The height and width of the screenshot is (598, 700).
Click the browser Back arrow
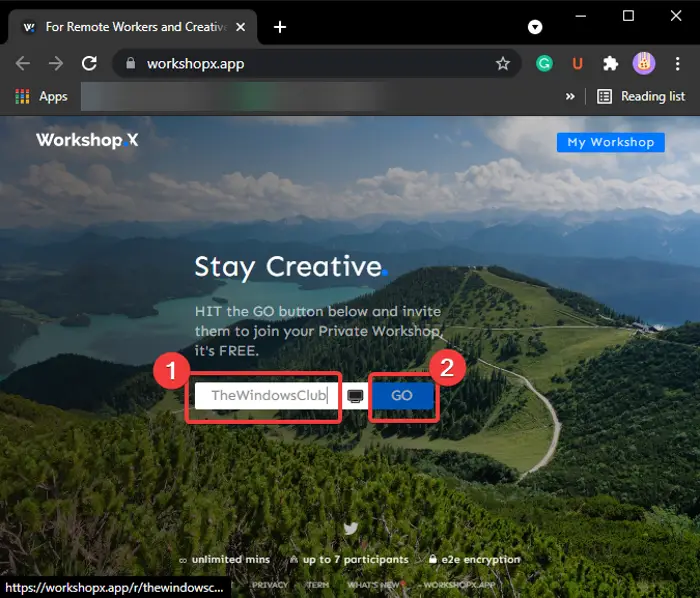22,63
